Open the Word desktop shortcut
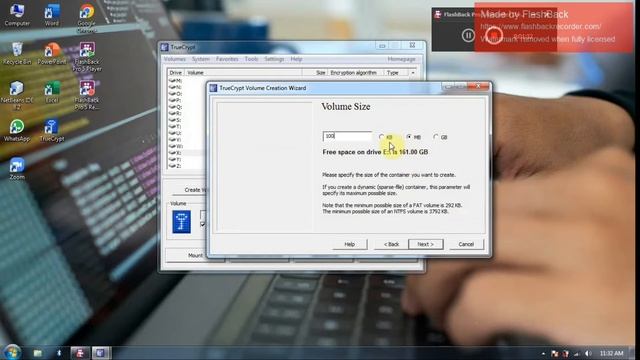640x360 pixels. click(x=52, y=14)
